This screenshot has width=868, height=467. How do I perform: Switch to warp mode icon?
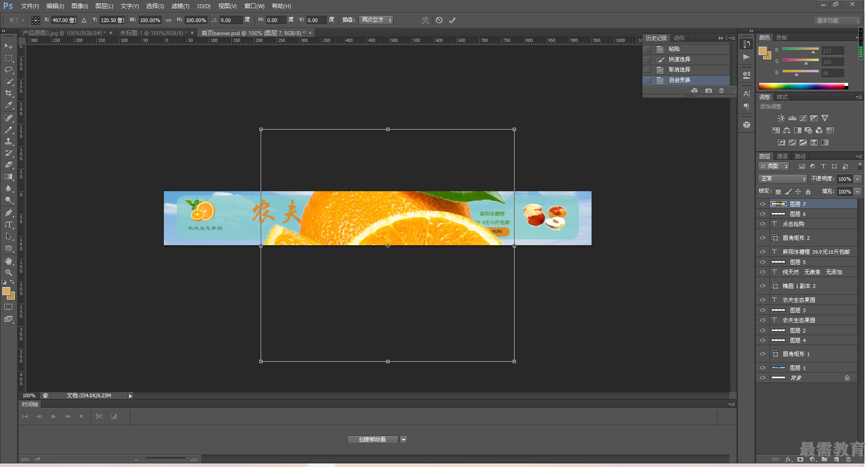click(425, 20)
